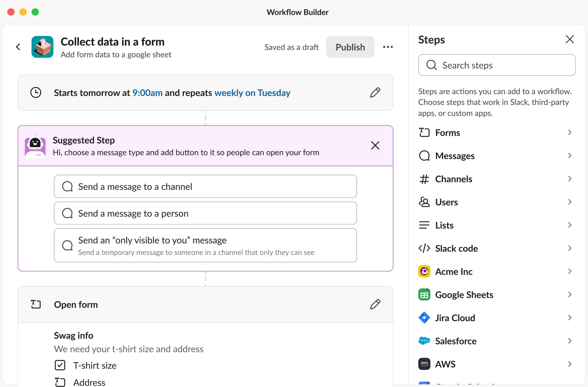Image resolution: width=588 pixels, height=387 pixels.
Task: Expand the Forms steps category
Action: 569,132
